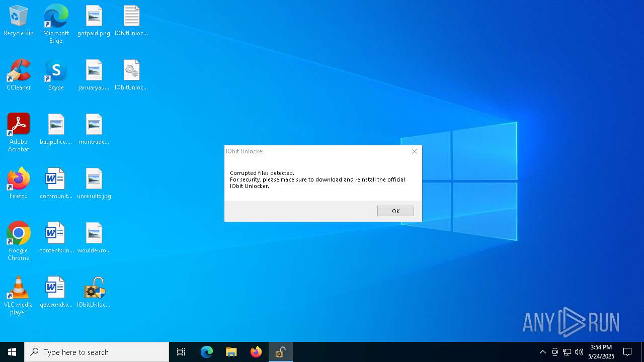Select the communit Word document icon

pos(56,184)
